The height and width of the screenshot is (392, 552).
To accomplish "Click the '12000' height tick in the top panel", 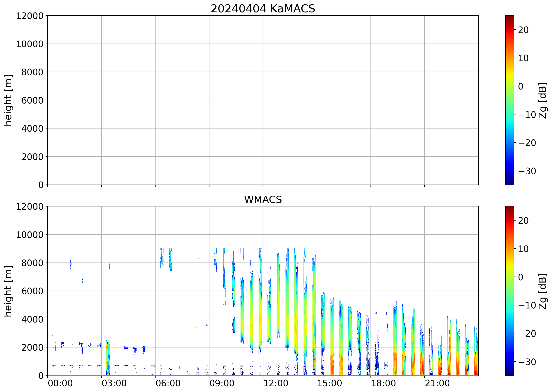I will coord(30,16).
